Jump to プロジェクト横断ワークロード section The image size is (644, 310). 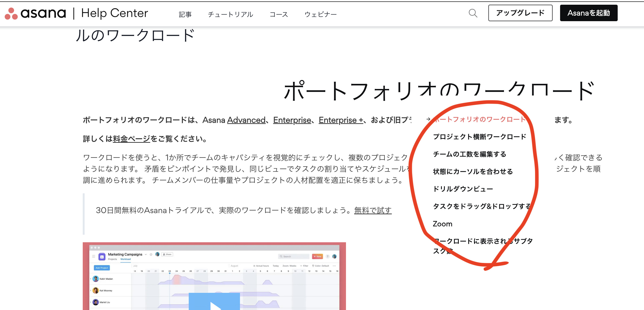(x=479, y=137)
